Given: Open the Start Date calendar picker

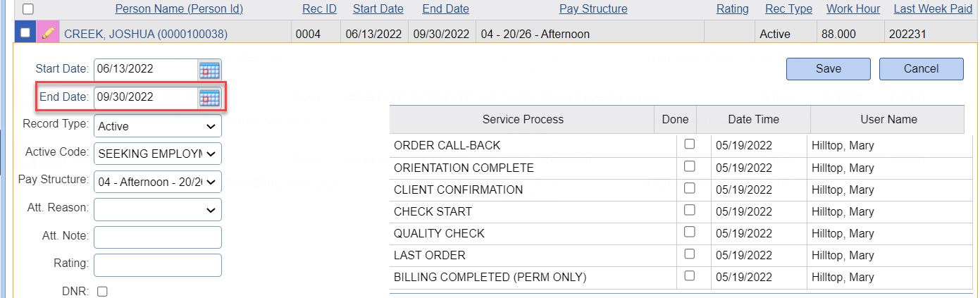Looking at the screenshot, I should click(x=210, y=70).
